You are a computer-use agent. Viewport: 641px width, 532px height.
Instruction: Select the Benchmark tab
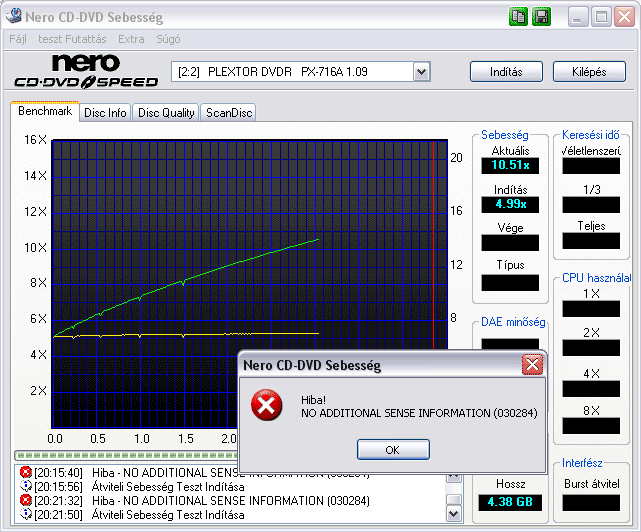click(x=45, y=111)
